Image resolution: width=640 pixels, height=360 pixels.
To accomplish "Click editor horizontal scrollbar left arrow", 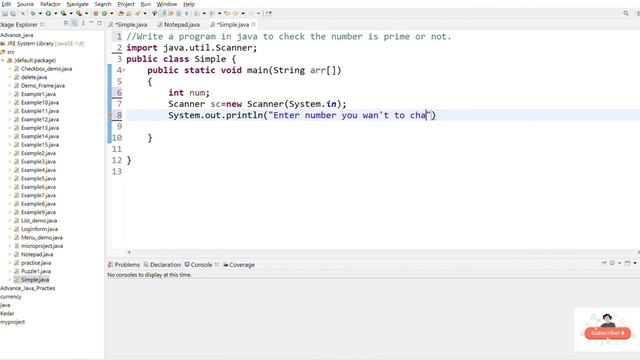I will [129, 252].
